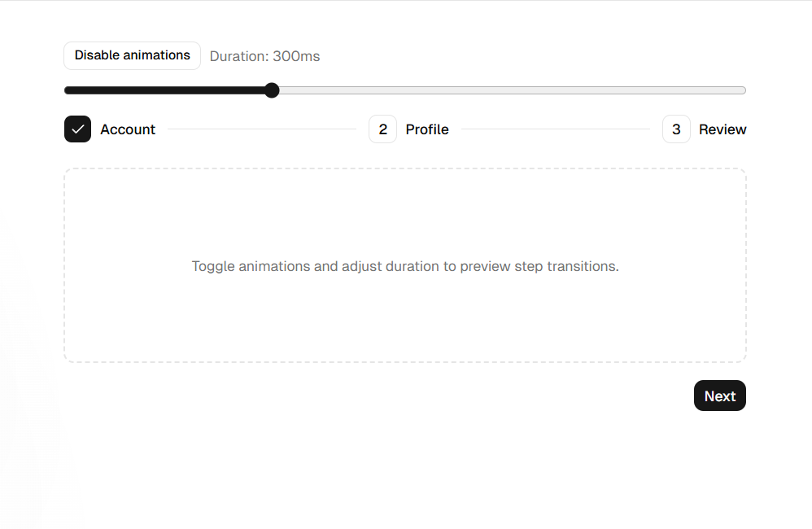Click the connector line between Profile and Review
The height and width of the screenshot is (529, 812).
click(556, 129)
